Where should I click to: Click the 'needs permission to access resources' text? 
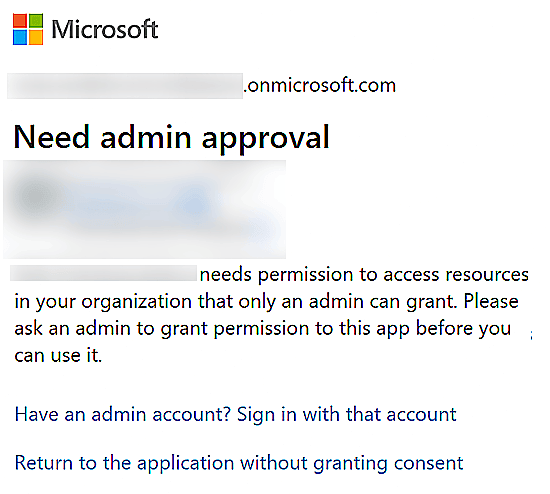[x=364, y=274]
